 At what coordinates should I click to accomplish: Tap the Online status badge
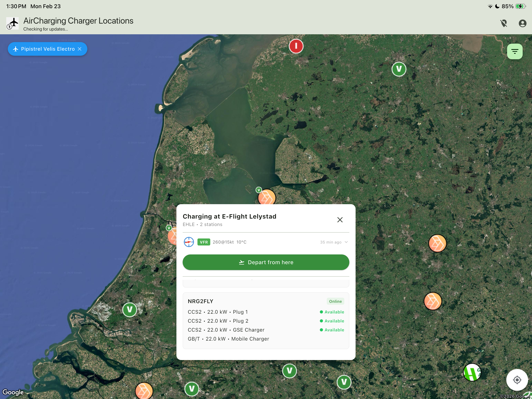335,301
